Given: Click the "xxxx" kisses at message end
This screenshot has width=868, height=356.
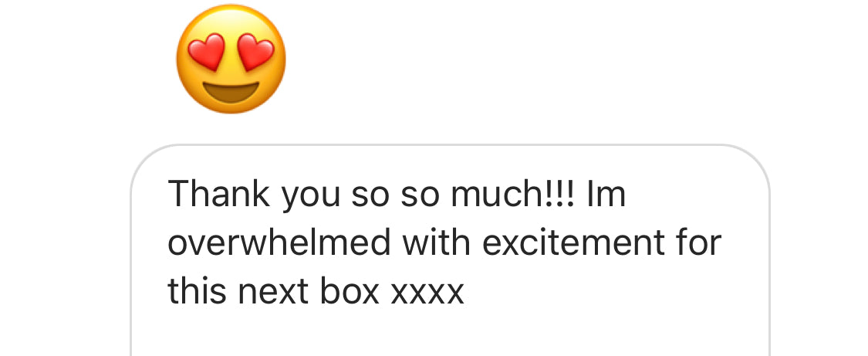Looking at the screenshot, I should tap(427, 292).
